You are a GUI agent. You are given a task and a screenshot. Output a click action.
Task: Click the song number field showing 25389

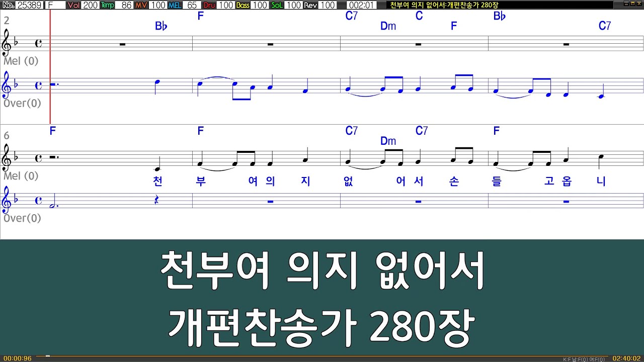(30, 5)
